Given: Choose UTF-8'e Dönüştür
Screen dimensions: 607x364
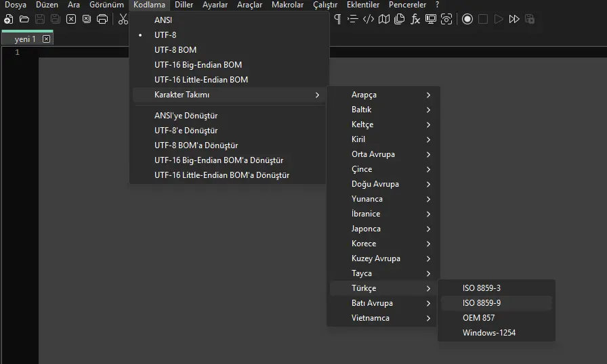Looking at the screenshot, I should 229,131.
